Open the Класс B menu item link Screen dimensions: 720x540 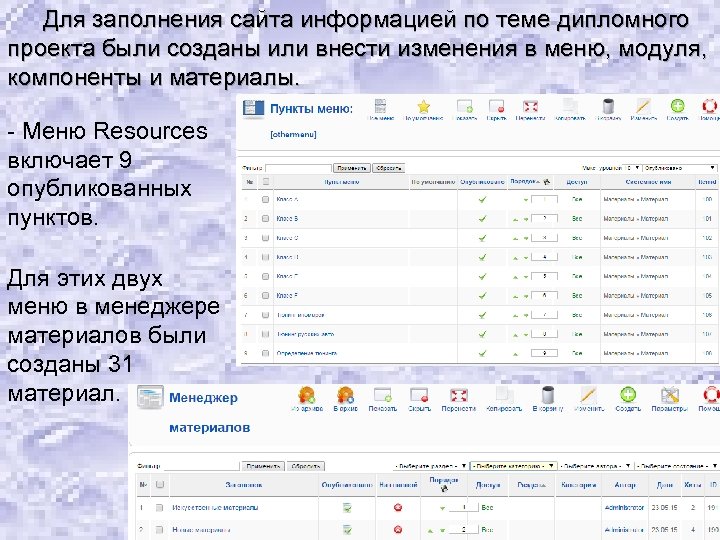tap(287, 219)
